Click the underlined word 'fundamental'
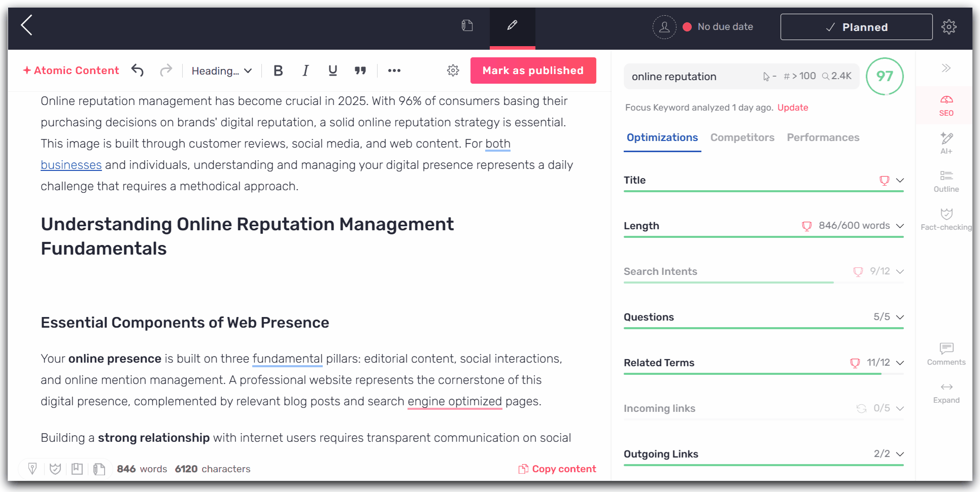This screenshot has height=492, width=980. point(287,359)
